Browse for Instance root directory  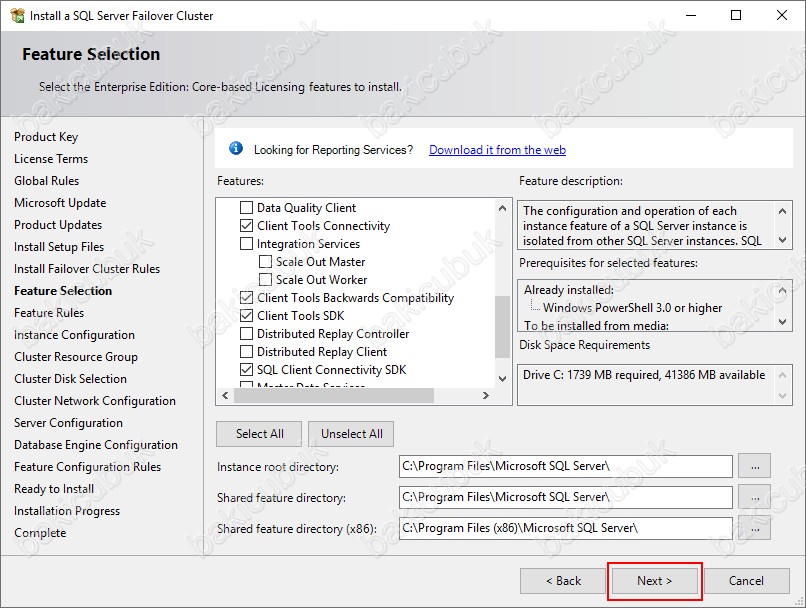point(755,467)
